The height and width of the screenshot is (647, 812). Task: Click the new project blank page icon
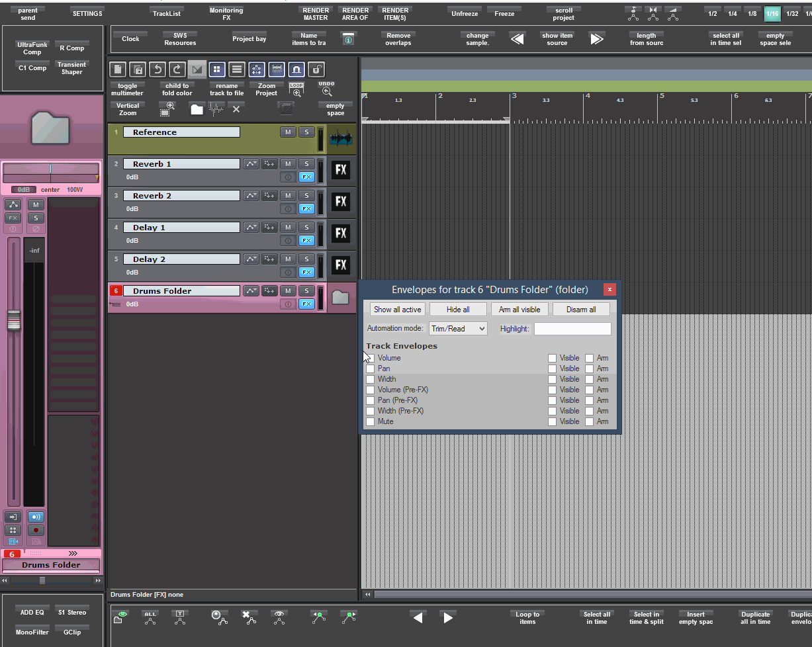[x=117, y=69]
